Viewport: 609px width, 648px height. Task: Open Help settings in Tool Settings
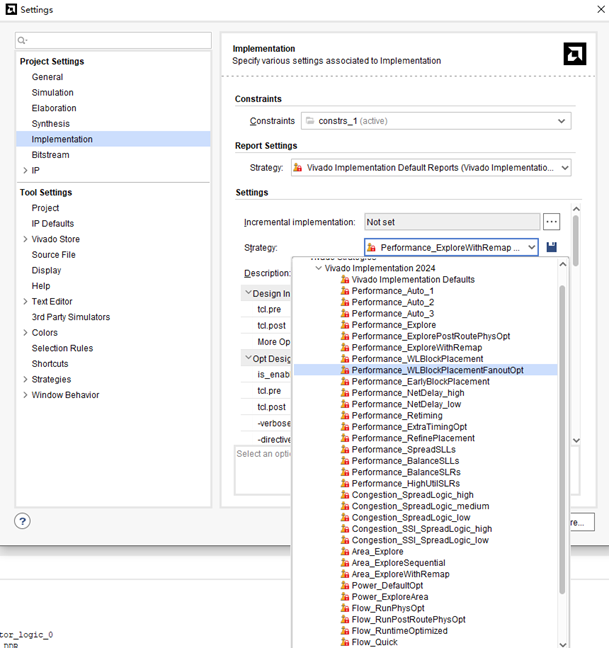coord(41,286)
